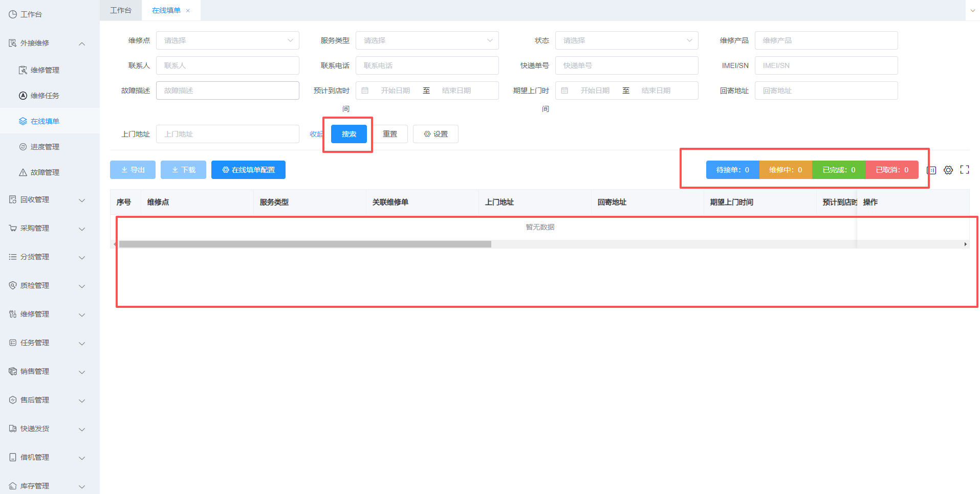Open 维修管理 under 外接维修 in sidebar
The width and height of the screenshot is (980, 494).
[x=45, y=70]
